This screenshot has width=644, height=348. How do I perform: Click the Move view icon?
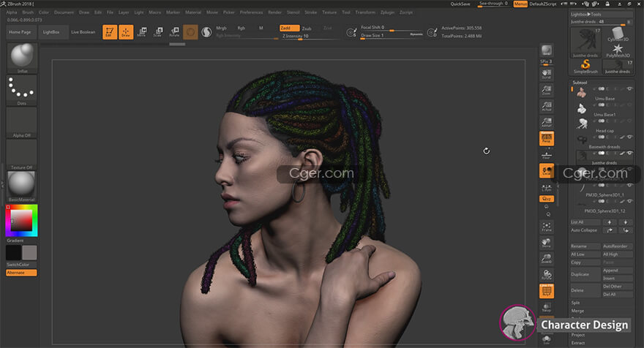[x=547, y=243]
